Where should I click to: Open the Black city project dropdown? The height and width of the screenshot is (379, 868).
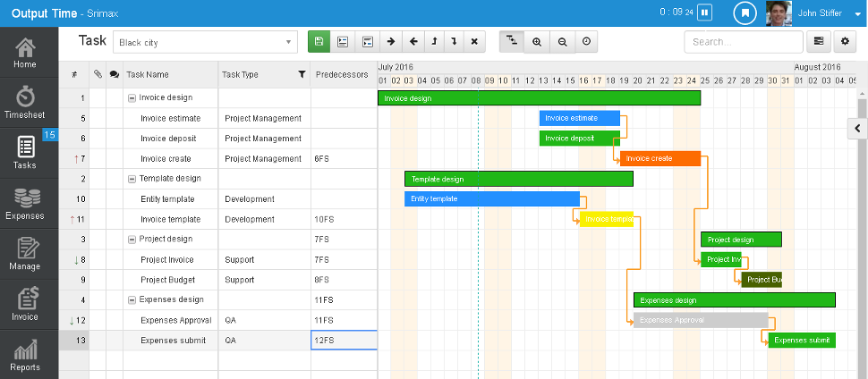pyautogui.click(x=205, y=42)
